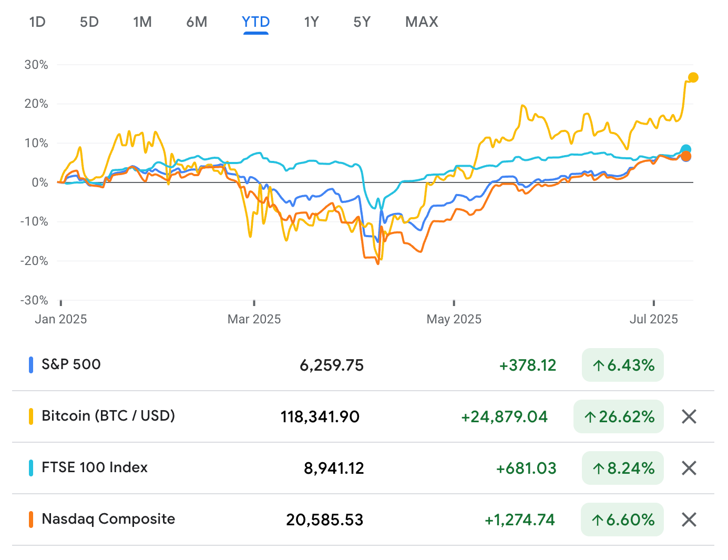Click the Jul 2025 axis label
Image resolution: width=728 pixels, height=560 pixels.
click(x=654, y=319)
